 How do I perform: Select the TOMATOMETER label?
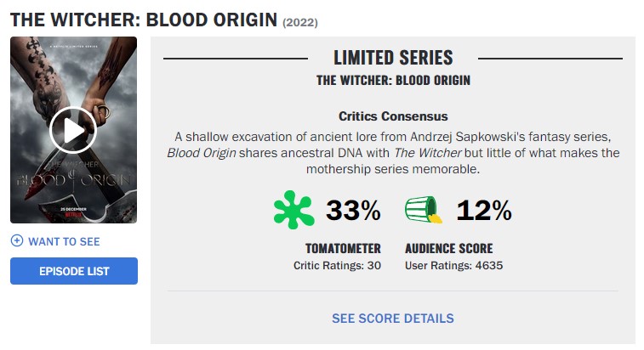click(x=343, y=249)
